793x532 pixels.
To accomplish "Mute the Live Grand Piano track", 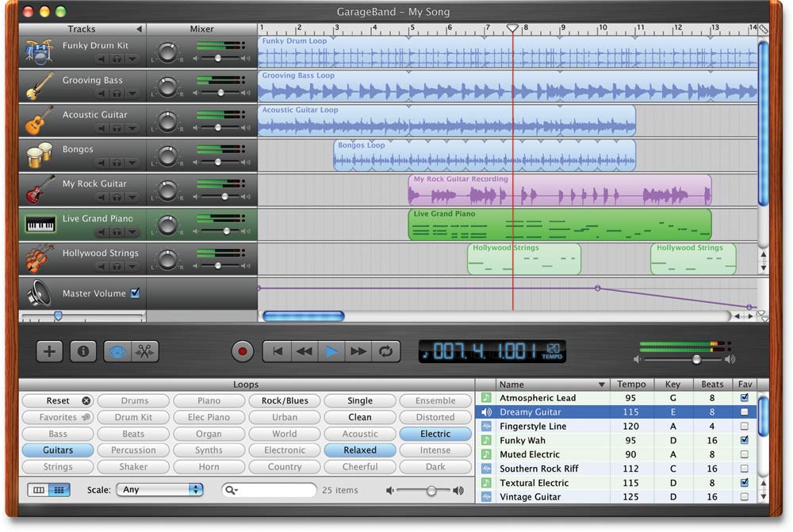I will pos(102,232).
